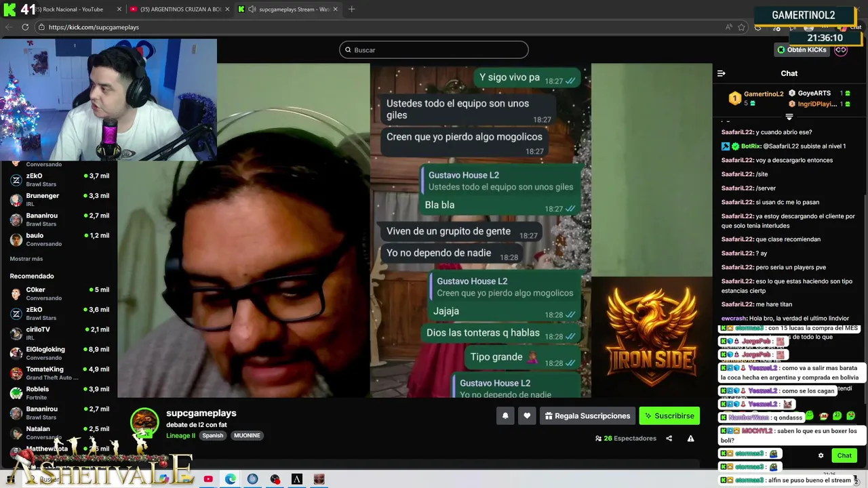Click the search magnifier icon in Buscar
Image resolution: width=868 pixels, height=488 pixels.
pos(348,49)
